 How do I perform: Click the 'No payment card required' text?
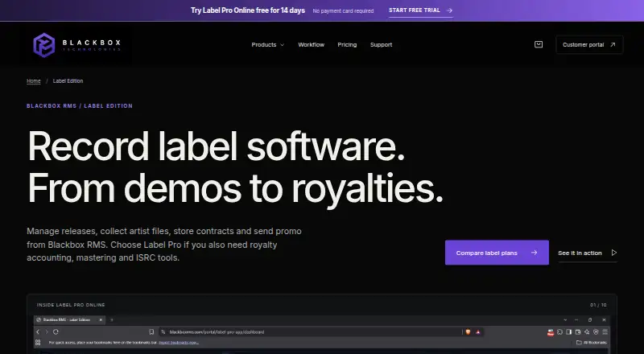(343, 11)
